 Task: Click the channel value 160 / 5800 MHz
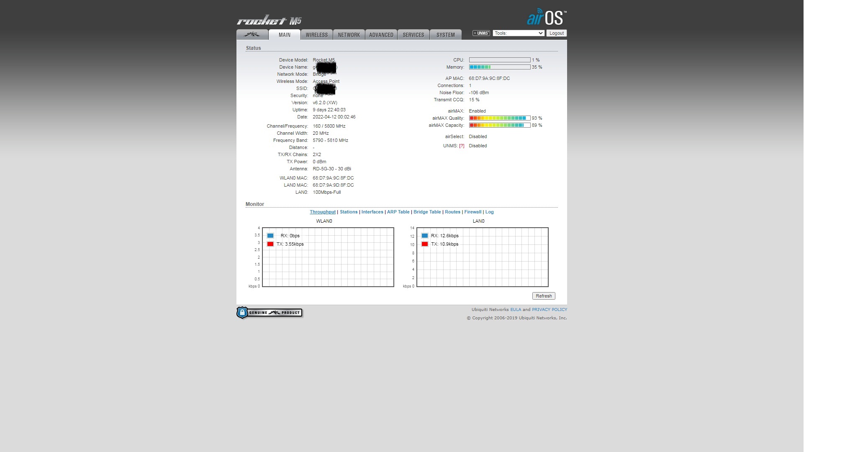point(329,126)
